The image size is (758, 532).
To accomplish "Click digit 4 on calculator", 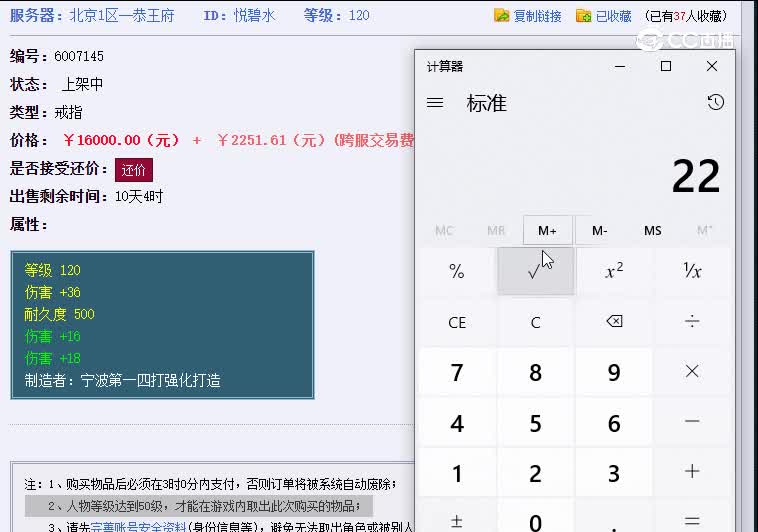I will click(x=457, y=422).
